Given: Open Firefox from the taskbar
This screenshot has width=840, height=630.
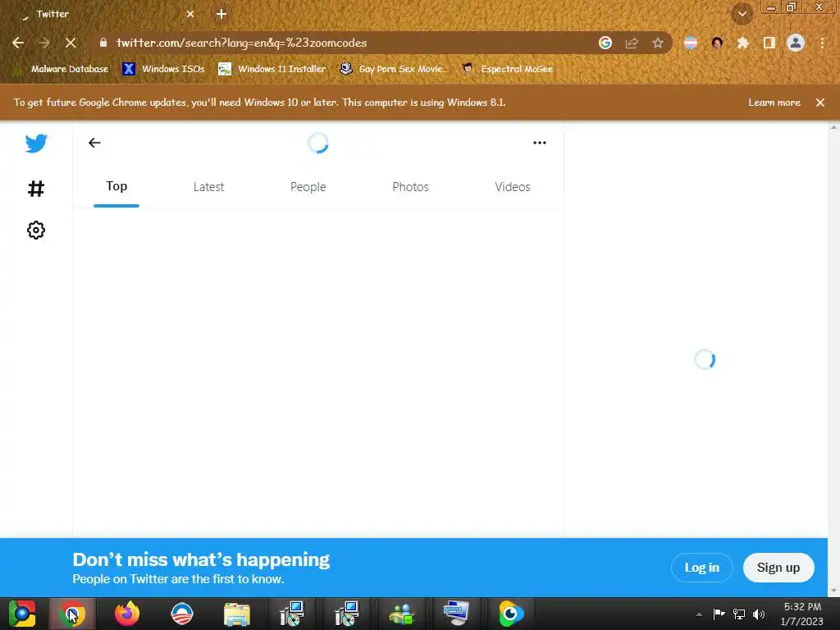Looking at the screenshot, I should (127, 614).
